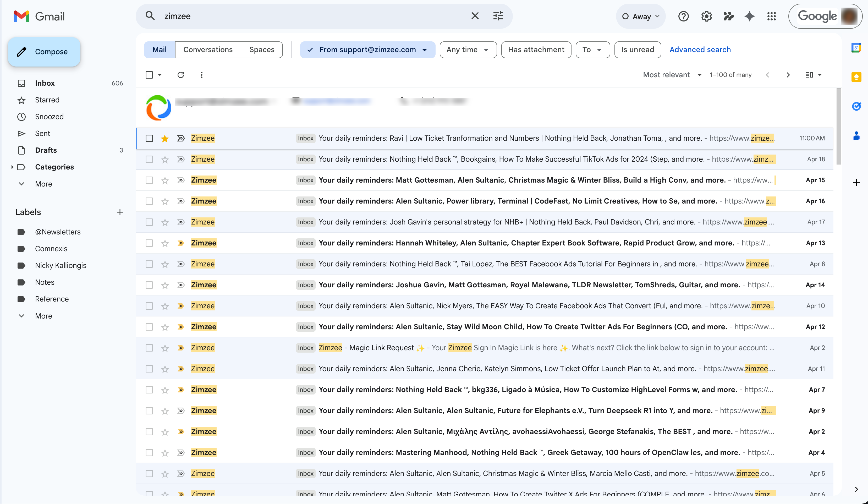Get add-ons plus icon
Image resolution: width=868 pixels, height=504 pixels.
856,182
